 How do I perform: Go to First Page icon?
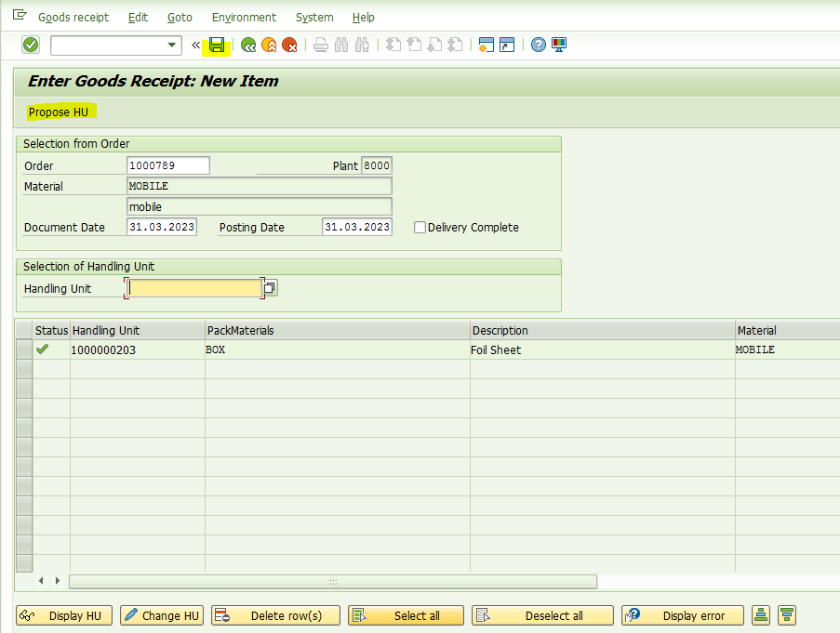click(x=393, y=45)
